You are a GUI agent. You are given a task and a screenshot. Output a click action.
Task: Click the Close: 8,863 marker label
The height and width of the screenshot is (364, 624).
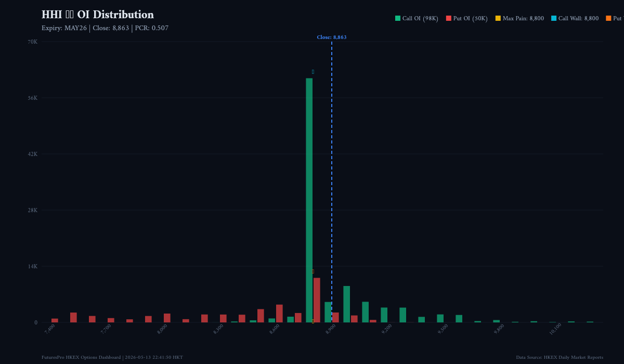point(332,37)
